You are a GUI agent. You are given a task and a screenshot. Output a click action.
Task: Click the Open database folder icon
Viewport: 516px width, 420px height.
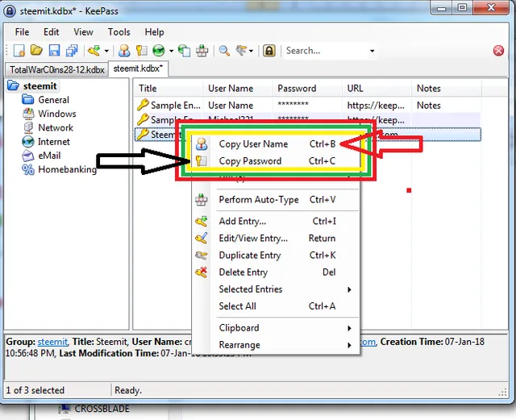(36, 50)
